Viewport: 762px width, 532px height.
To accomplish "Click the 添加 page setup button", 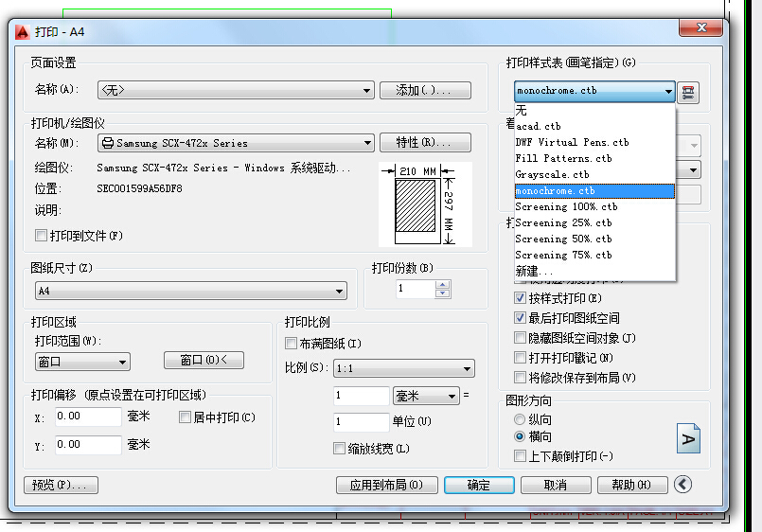I will point(425,90).
